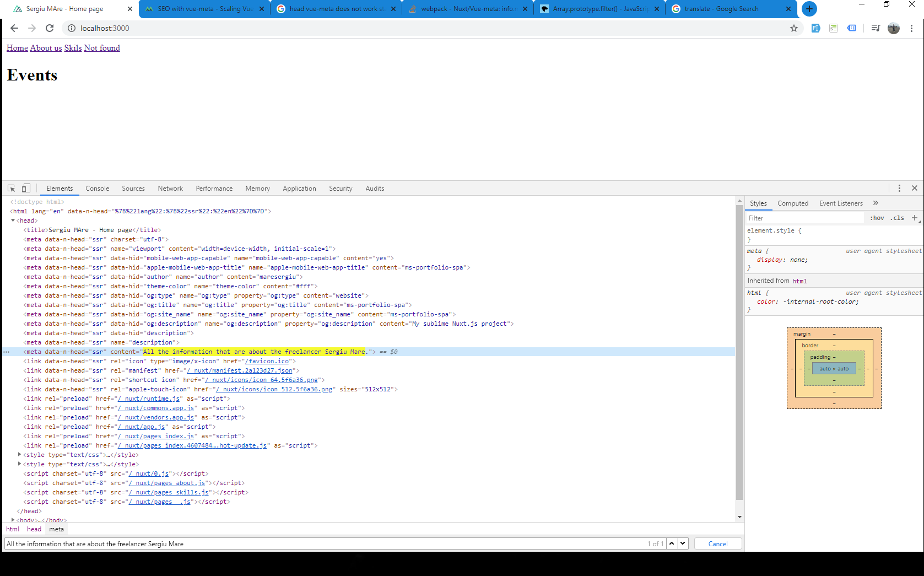
Task: Open a new browser tab
Action: click(809, 9)
